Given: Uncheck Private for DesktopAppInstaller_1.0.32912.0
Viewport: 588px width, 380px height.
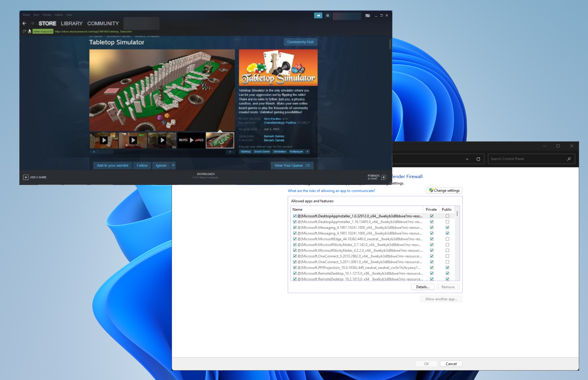Looking at the screenshot, I should (x=431, y=216).
